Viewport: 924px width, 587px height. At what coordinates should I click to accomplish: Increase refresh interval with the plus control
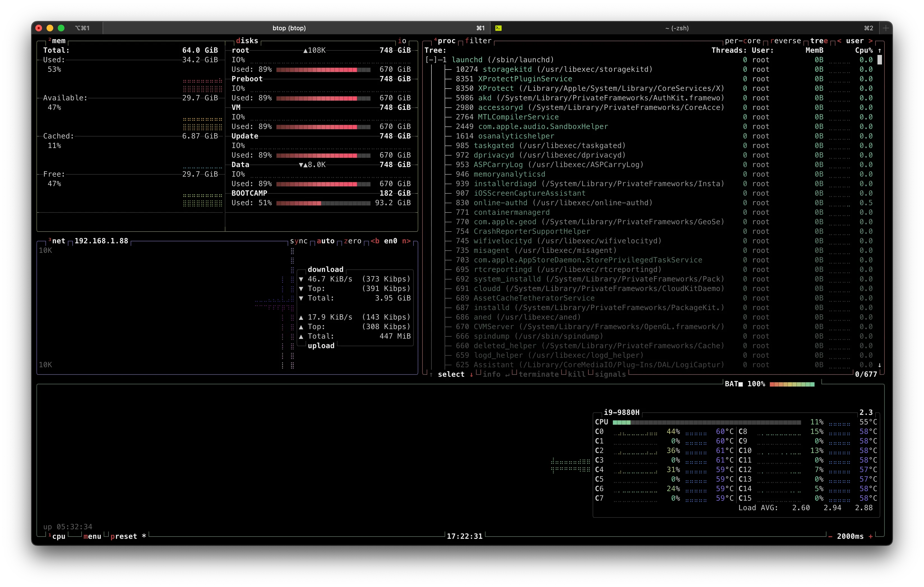click(871, 536)
